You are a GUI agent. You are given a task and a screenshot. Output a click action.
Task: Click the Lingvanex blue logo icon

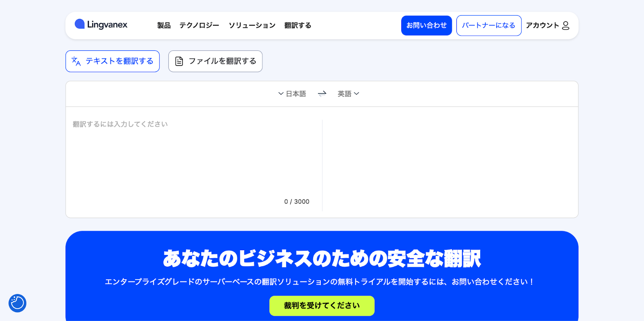(79, 24)
